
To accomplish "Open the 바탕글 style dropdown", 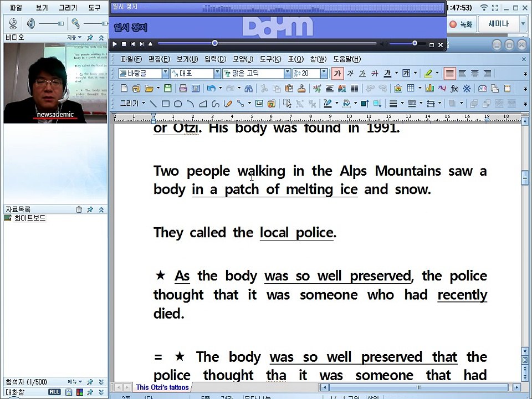I will point(165,73).
